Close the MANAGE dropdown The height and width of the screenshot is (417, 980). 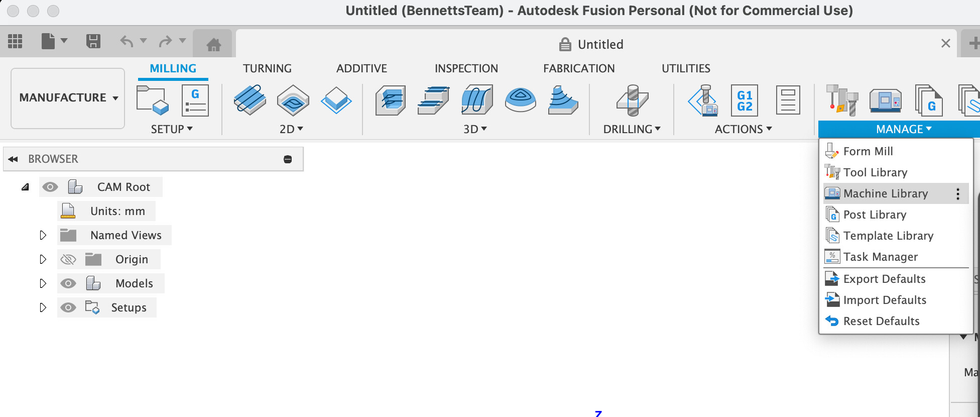click(904, 129)
